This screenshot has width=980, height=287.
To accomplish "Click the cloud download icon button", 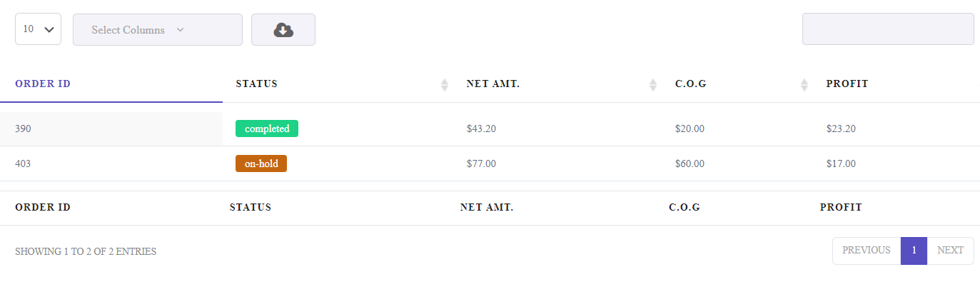I will 283,29.
